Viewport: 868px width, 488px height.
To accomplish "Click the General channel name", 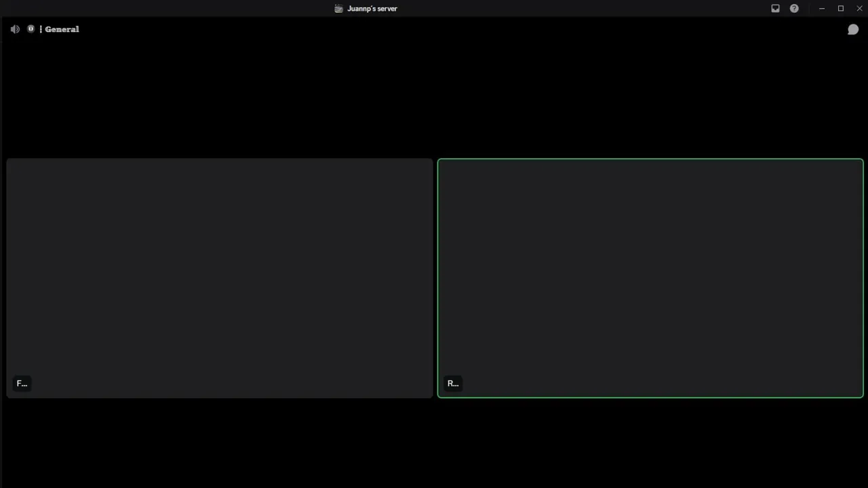I will [x=62, y=29].
